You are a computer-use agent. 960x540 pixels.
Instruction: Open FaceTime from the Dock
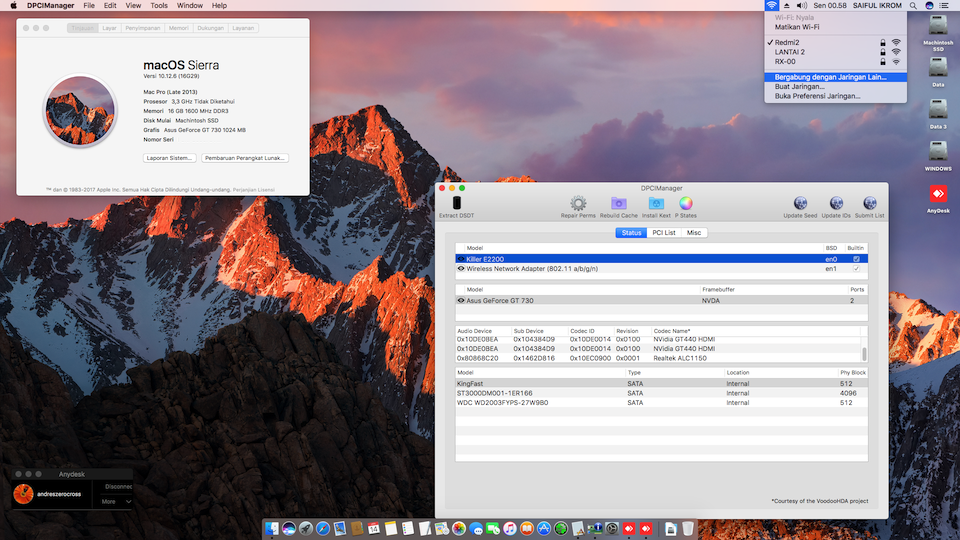click(x=493, y=528)
